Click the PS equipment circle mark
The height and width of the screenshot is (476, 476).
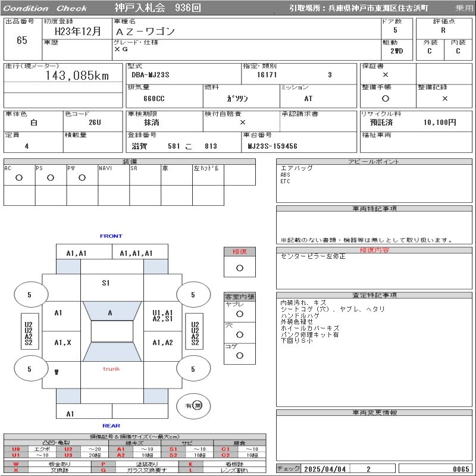pyautogui.click(x=51, y=178)
